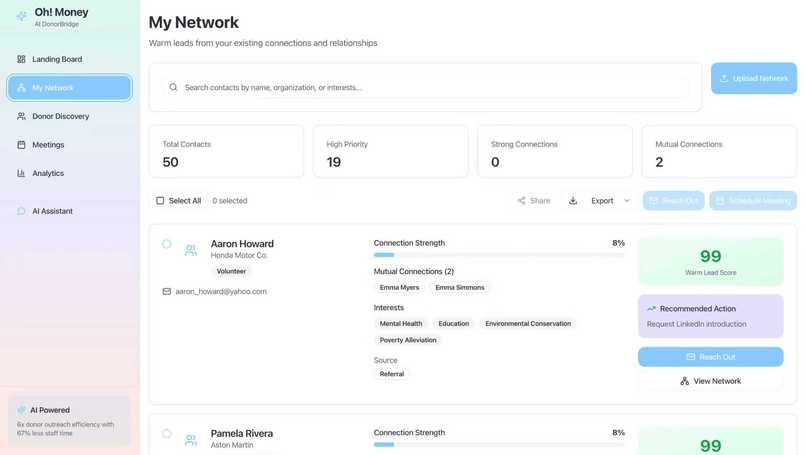Click the Pamela Rivera contact name
This screenshot has width=806, height=455.
[242, 433]
